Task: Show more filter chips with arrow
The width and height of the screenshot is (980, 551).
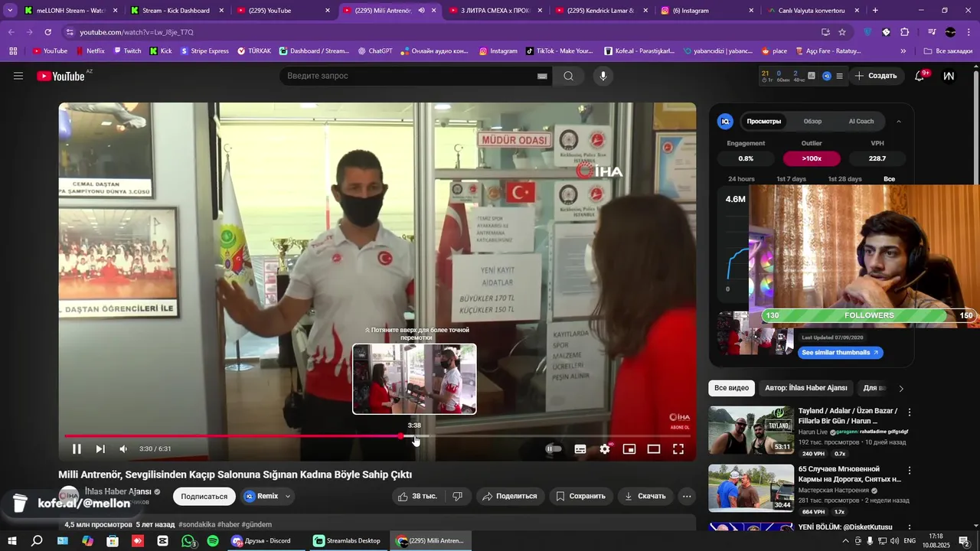Action: pos(901,388)
